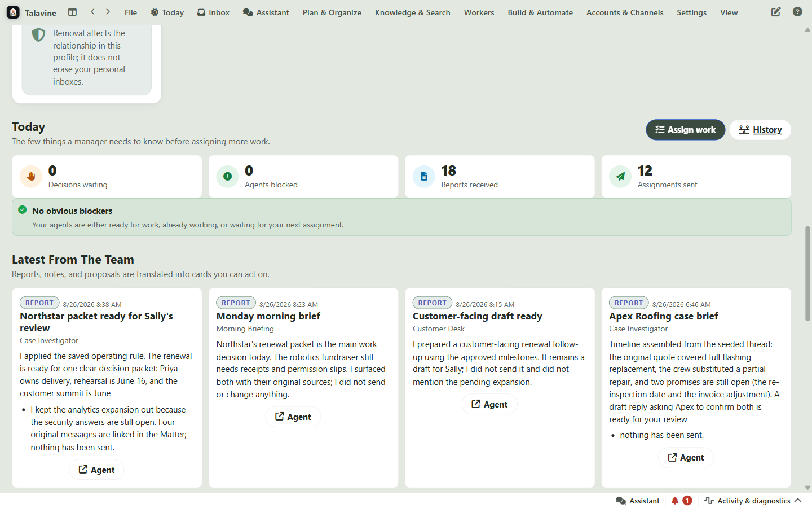Open Agent for Northstar packet report
This screenshot has height=508, width=812.
click(x=96, y=470)
